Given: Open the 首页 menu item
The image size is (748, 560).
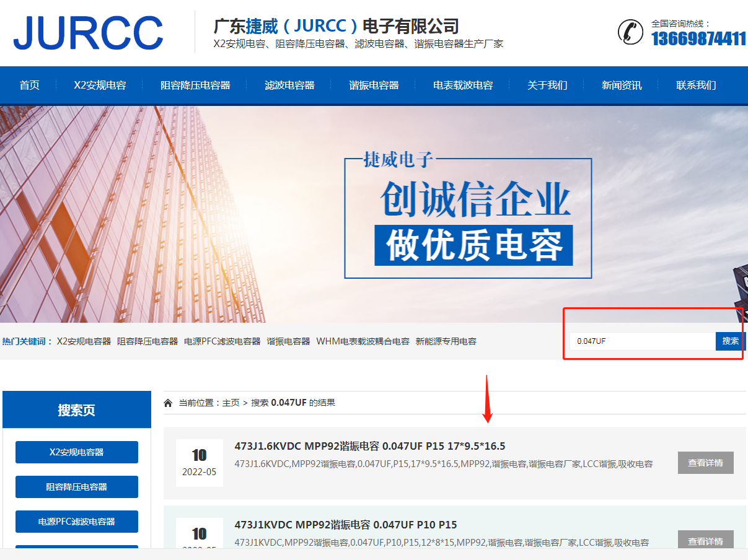Looking at the screenshot, I should click(29, 85).
